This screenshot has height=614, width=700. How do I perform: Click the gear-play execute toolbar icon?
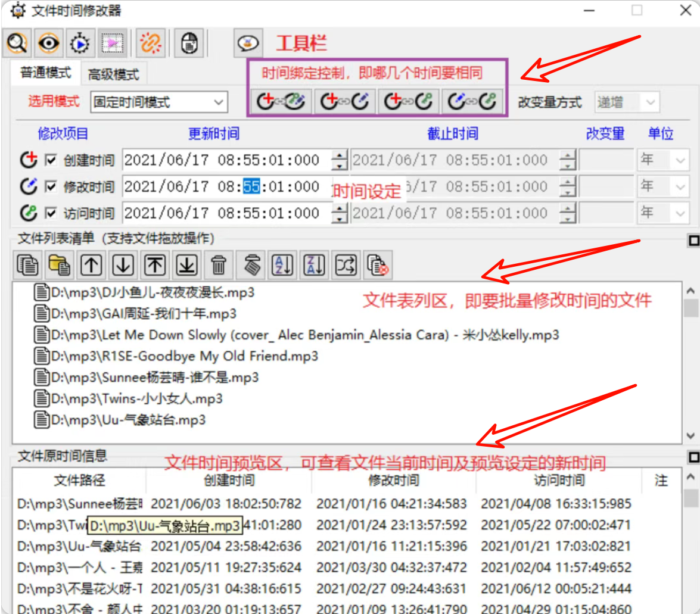[x=80, y=43]
